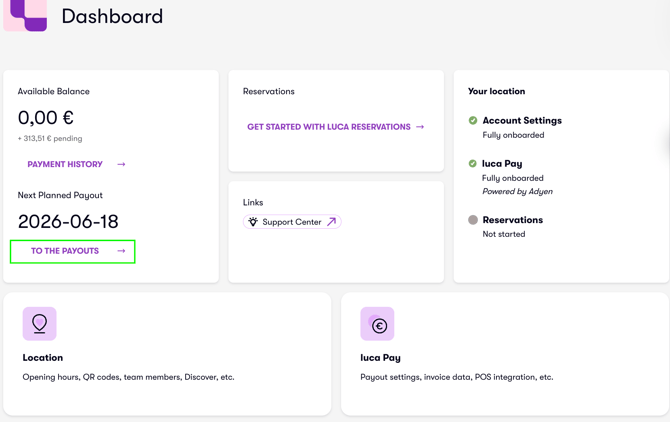Click Fully onboarded under Account Settings
This screenshot has height=422, width=670.
coord(513,135)
